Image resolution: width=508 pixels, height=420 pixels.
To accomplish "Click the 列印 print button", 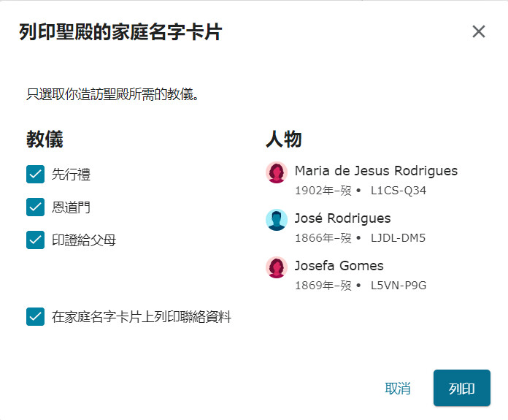I will 462,388.
